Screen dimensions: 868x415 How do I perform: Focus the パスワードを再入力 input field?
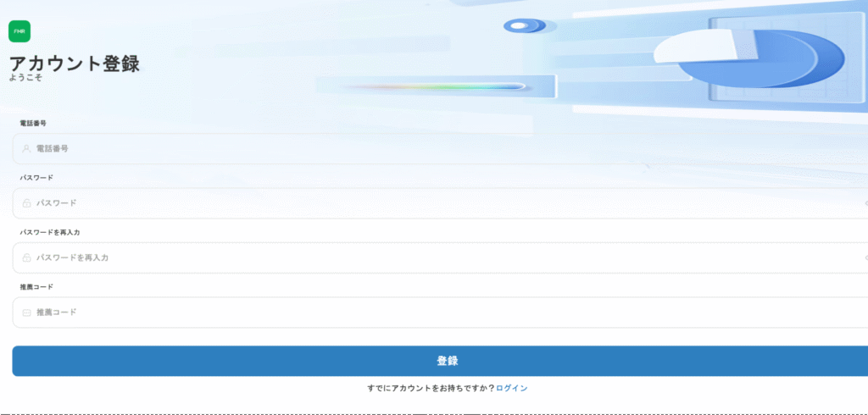440,257
